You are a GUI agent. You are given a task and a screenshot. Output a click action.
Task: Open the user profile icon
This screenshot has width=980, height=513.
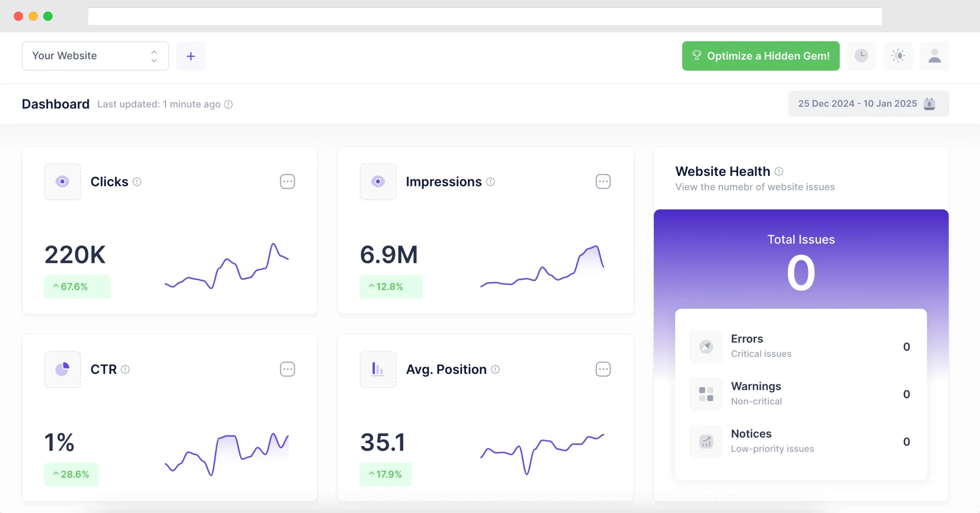click(934, 56)
